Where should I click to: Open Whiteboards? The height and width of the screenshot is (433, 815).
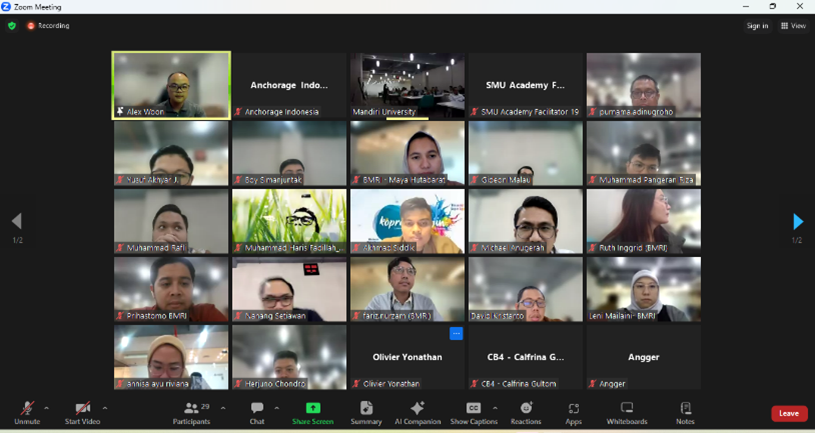pyautogui.click(x=627, y=412)
